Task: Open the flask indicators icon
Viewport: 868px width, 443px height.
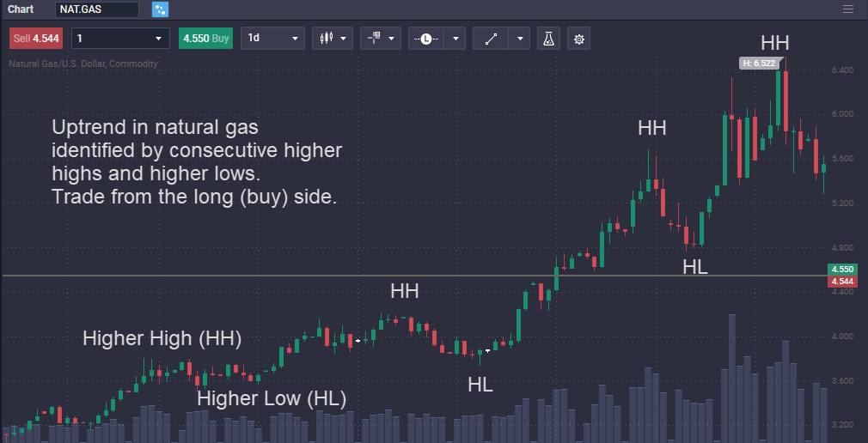Action: pyautogui.click(x=548, y=39)
